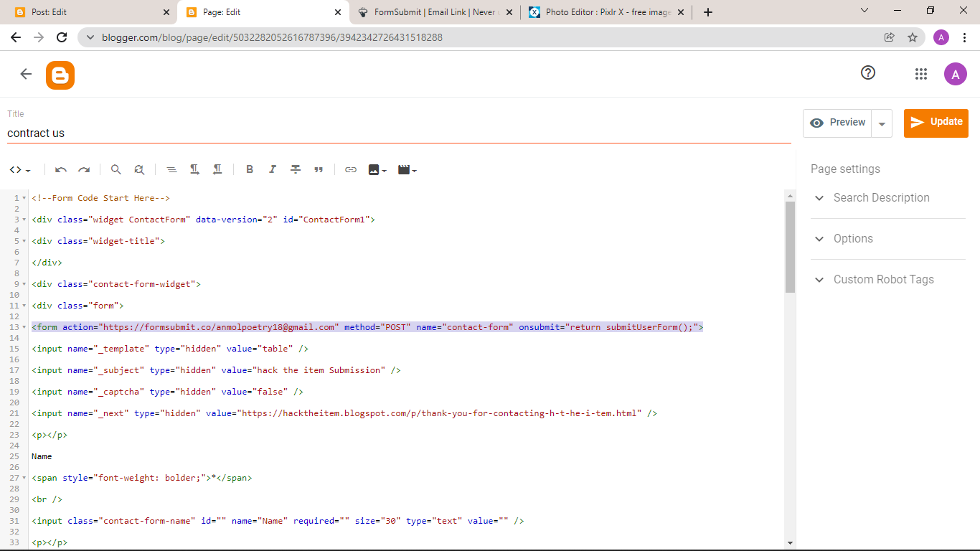Open the Google apps launcher
This screenshot has width=980, height=551.
point(921,73)
